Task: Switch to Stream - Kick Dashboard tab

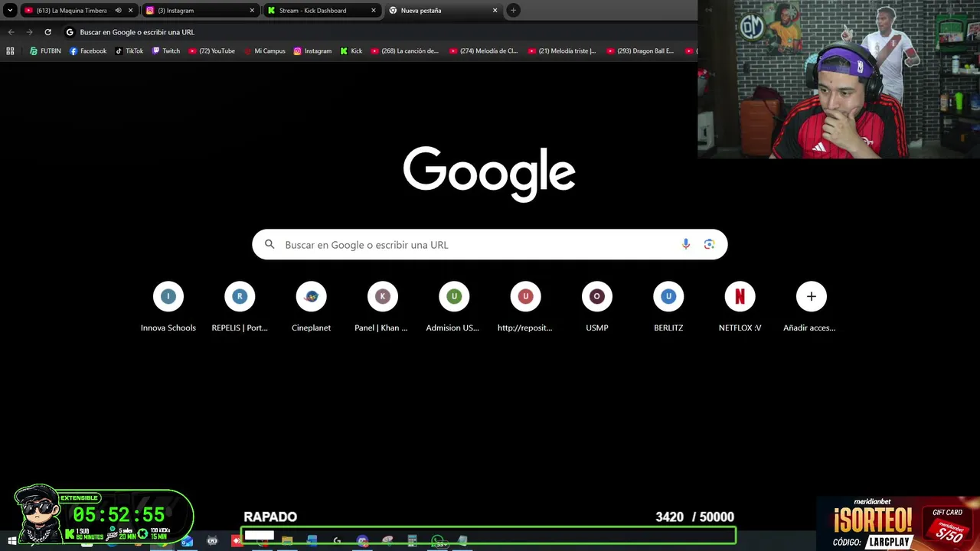Action: (x=322, y=11)
